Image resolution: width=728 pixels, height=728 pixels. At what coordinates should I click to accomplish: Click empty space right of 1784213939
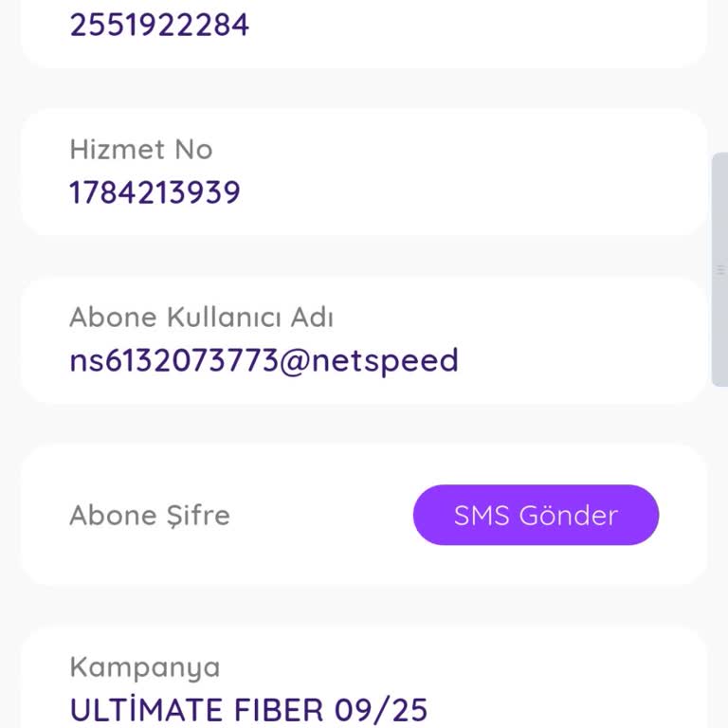[474, 192]
